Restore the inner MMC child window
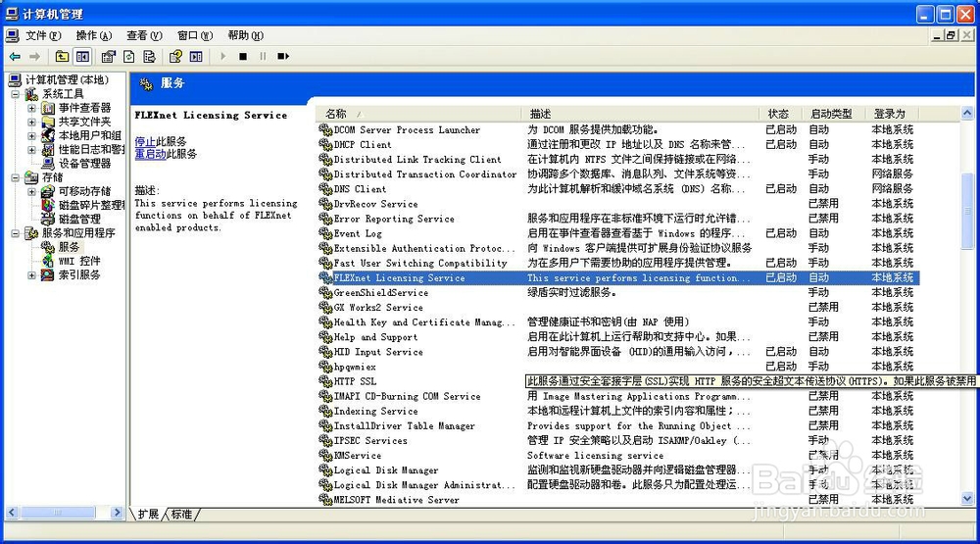The width and height of the screenshot is (980, 544). 951,35
